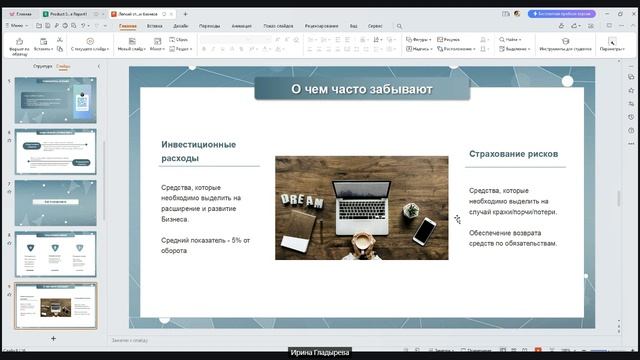Switch to the Design (Дизайн) ribbon tab
This screenshot has width=640, height=360.
(180, 26)
